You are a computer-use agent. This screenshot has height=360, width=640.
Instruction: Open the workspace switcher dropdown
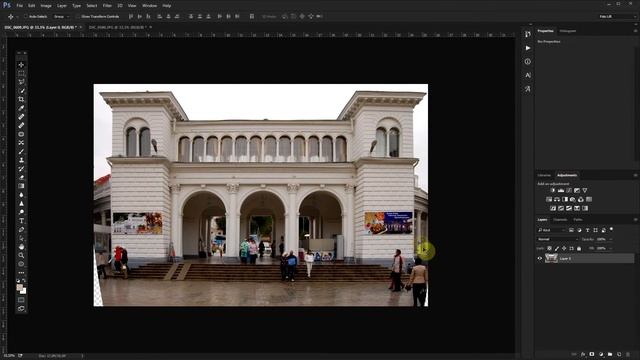pos(617,17)
